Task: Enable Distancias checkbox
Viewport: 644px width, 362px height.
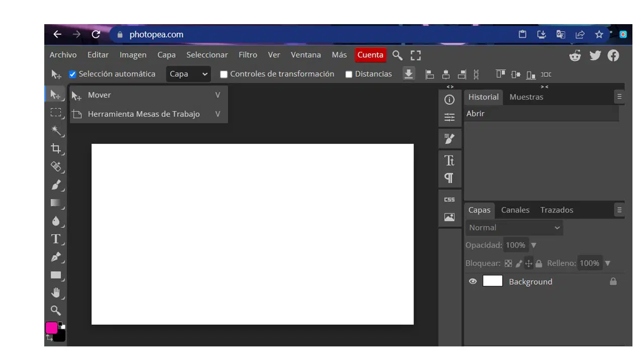Action: [x=349, y=74]
